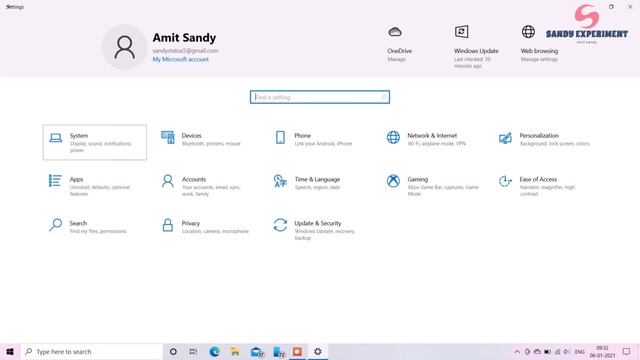Open Network & Internet globe icon

pyautogui.click(x=393, y=137)
